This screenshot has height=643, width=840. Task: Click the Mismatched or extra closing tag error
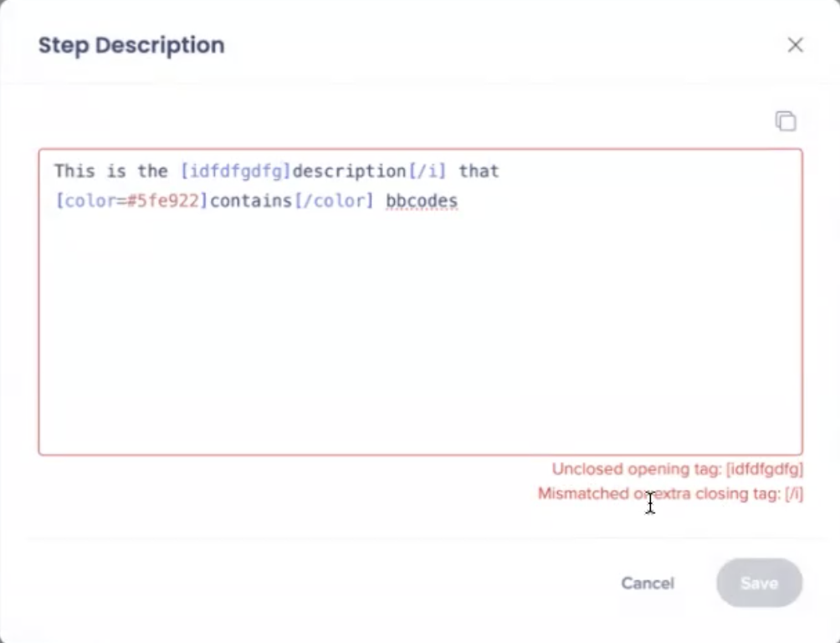670,494
